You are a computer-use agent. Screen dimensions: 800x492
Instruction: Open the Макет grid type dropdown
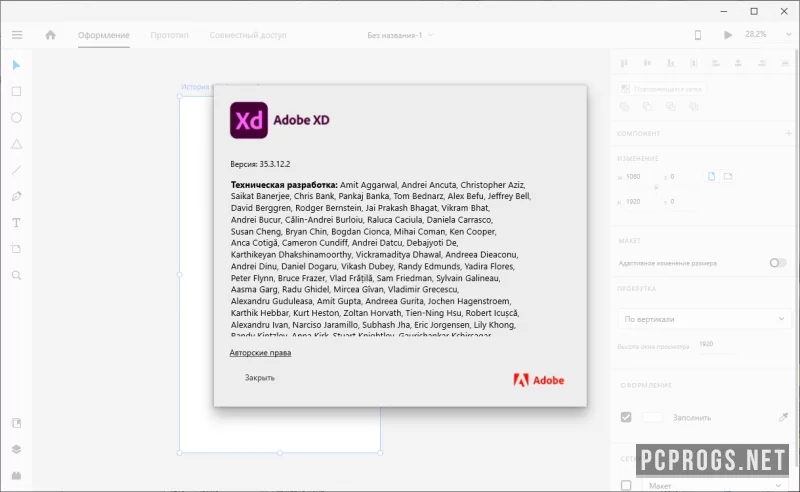coord(713,485)
